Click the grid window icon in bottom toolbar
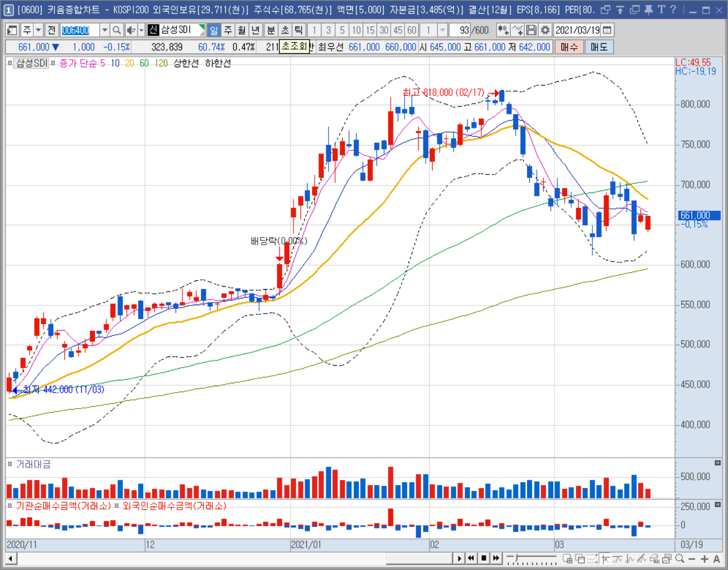The width and height of the screenshot is (728, 570). pyautogui.click(x=568, y=558)
